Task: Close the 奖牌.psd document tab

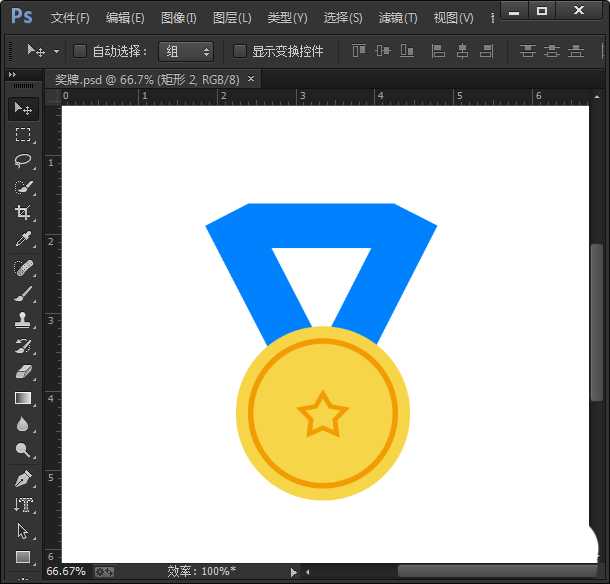Action: (251, 78)
